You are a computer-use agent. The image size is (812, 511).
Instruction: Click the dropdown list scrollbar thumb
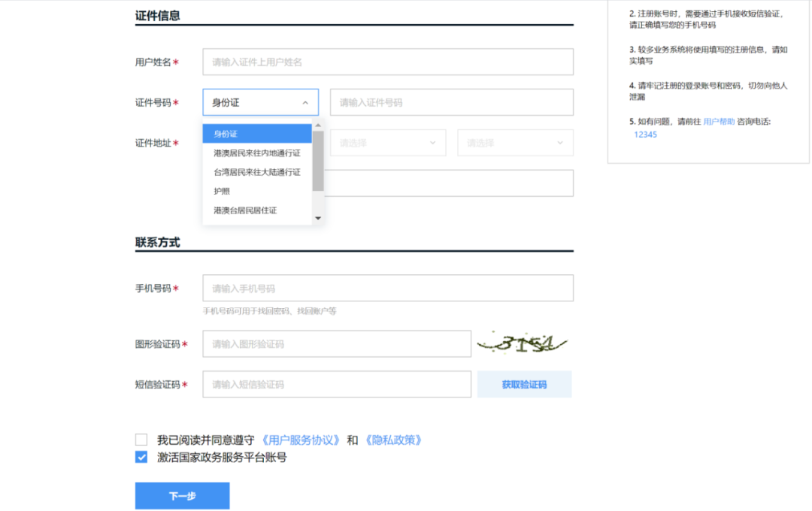(318, 161)
